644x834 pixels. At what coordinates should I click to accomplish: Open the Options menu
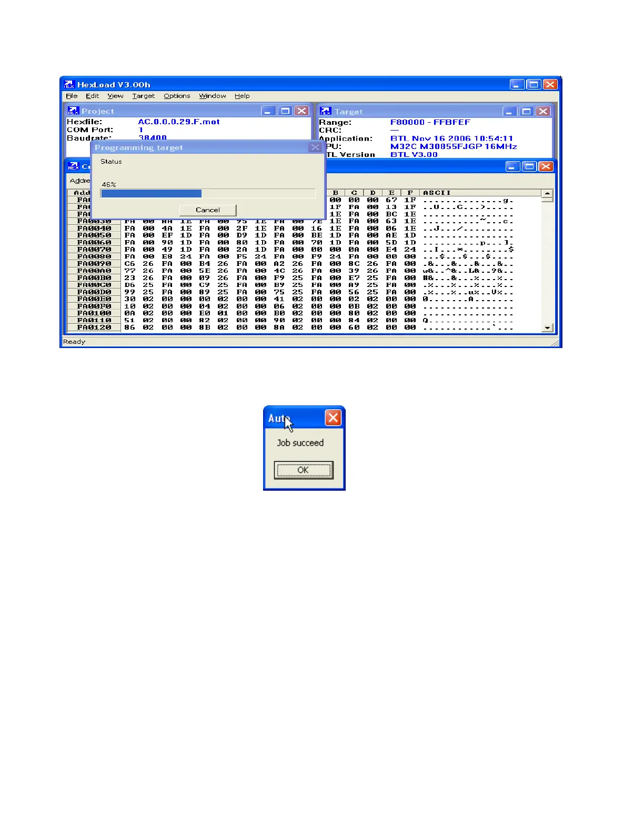click(177, 96)
